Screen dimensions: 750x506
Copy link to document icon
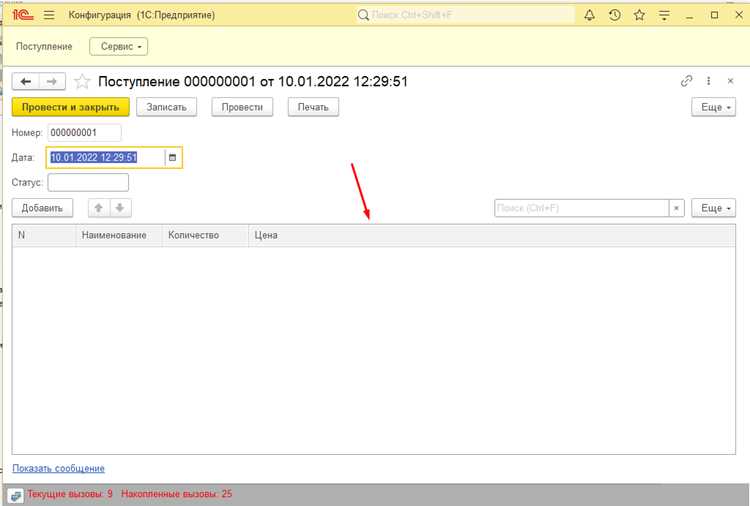pos(686,81)
